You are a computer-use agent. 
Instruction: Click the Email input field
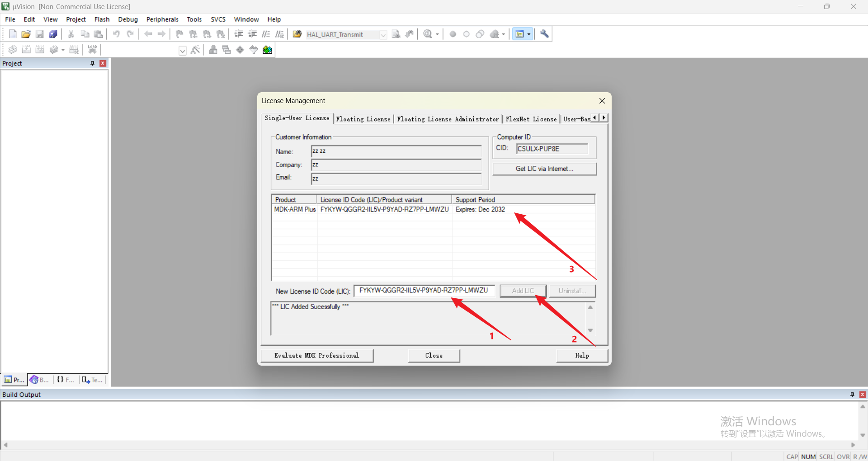[x=396, y=179]
